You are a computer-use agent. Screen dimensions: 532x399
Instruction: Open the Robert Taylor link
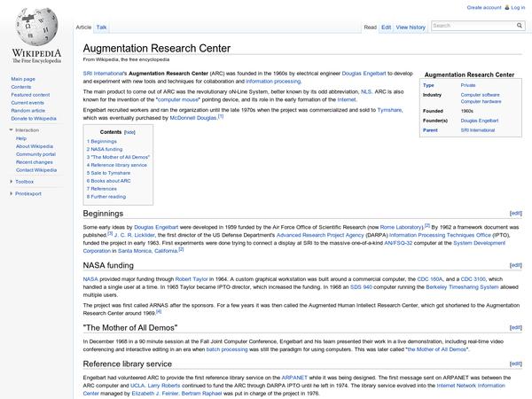click(192, 279)
